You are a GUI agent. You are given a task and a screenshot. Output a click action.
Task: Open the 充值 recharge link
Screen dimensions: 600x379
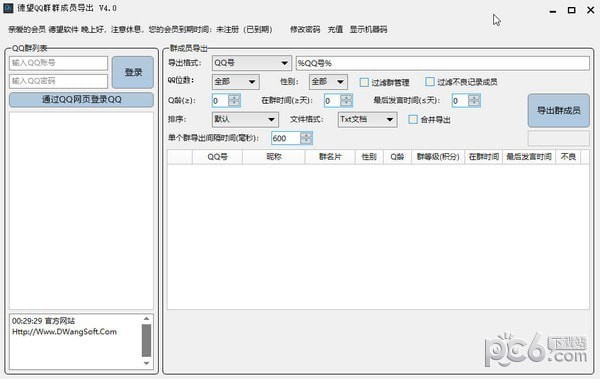click(x=335, y=29)
